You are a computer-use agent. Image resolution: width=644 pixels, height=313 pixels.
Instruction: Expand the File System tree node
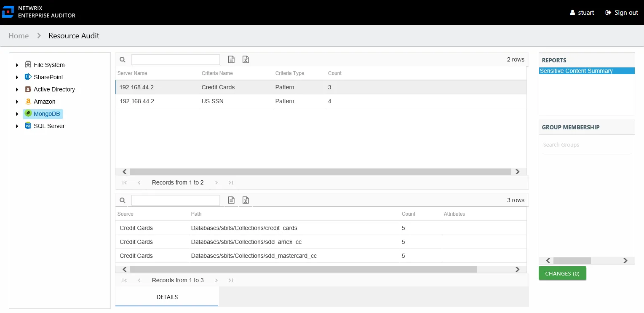click(17, 65)
